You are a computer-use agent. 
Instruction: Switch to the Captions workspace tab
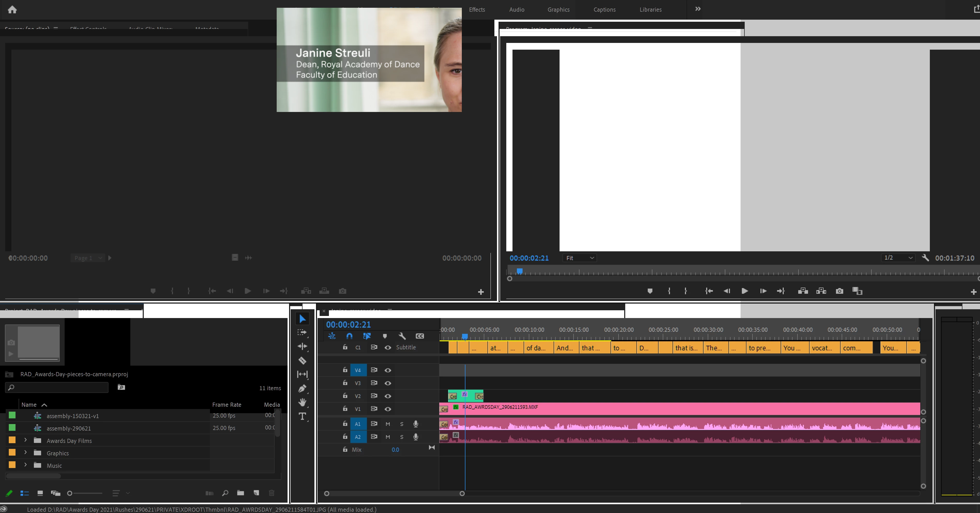click(604, 10)
